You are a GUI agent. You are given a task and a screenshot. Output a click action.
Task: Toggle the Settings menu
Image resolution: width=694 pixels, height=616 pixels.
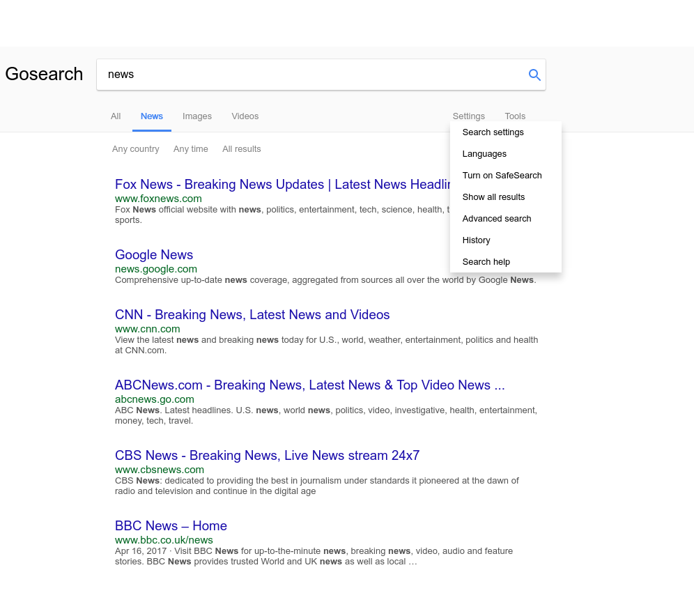pos(469,116)
